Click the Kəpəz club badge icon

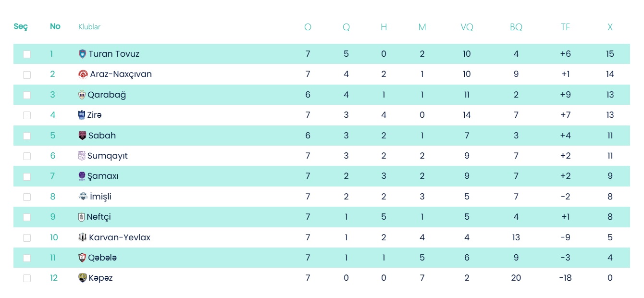tap(82, 278)
